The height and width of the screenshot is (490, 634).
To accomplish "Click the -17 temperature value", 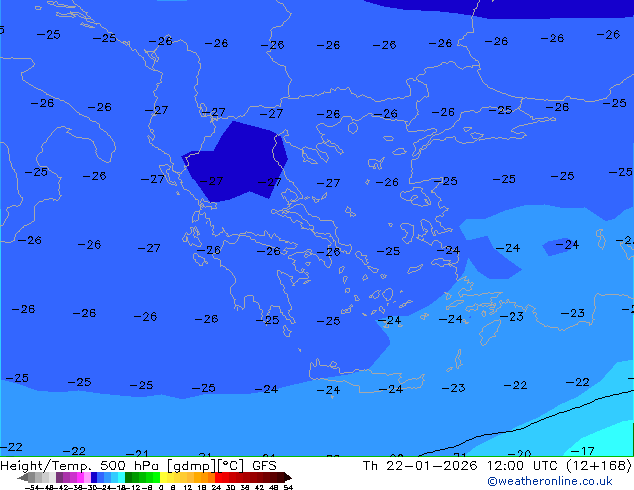I will pyautogui.click(x=583, y=450).
